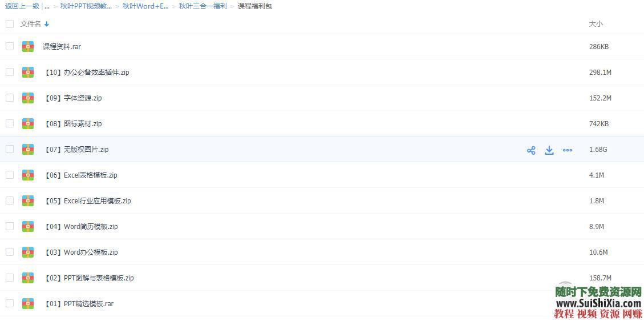The width and height of the screenshot is (644, 321).
Task: Download the 【07】无版权图片.zip file
Action: [x=549, y=150]
